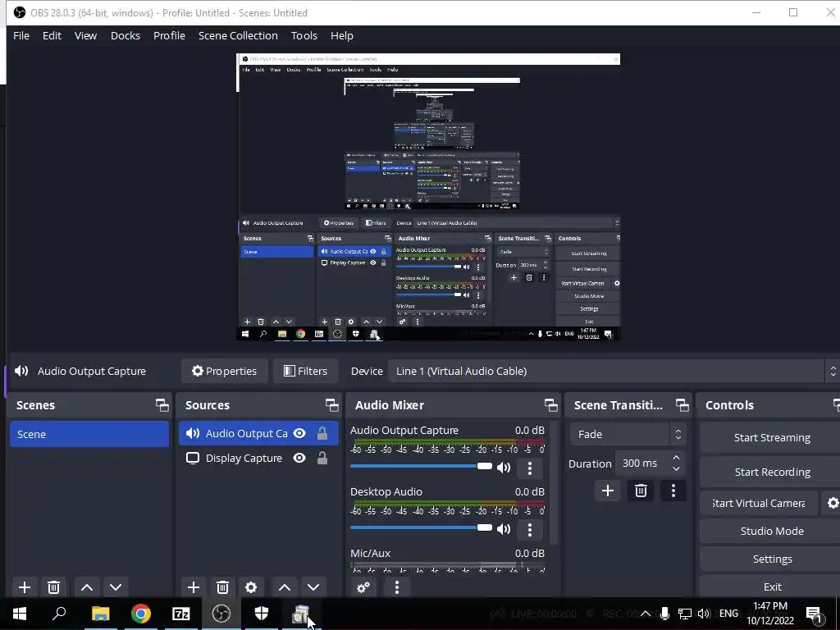
Task: Toggle visibility of Audio Output Capture source
Action: [299, 433]
